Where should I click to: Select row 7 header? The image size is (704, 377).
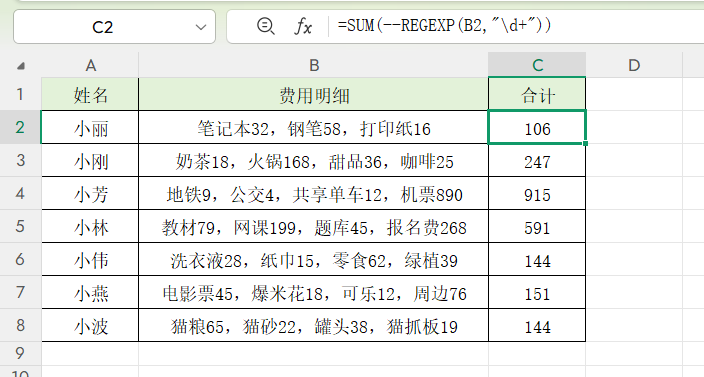coord(20,292)
